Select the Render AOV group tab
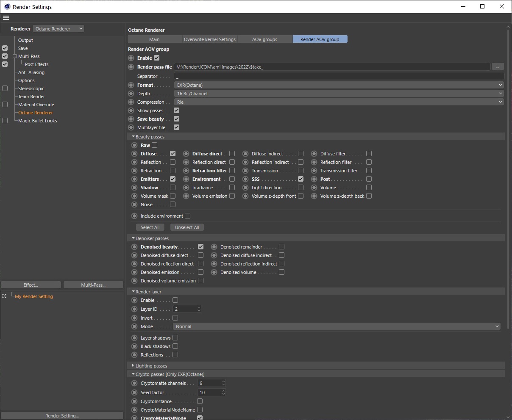This screenshot has height=420, width=512. coord(320,39)
